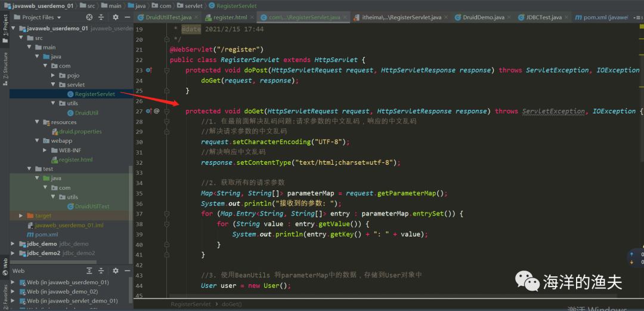Switch to pom.xml editor tab
The image size is (644, 311).
(602, 18)
